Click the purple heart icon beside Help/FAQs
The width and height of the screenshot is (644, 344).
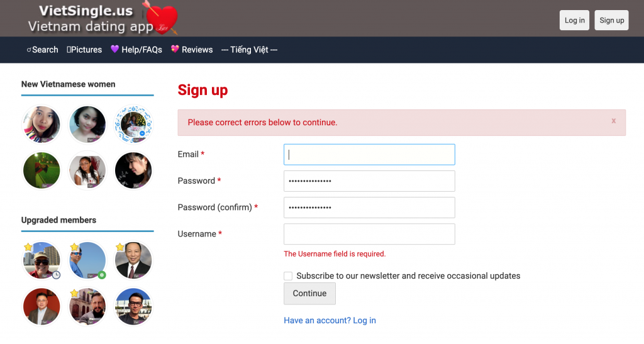click(115, 49)
